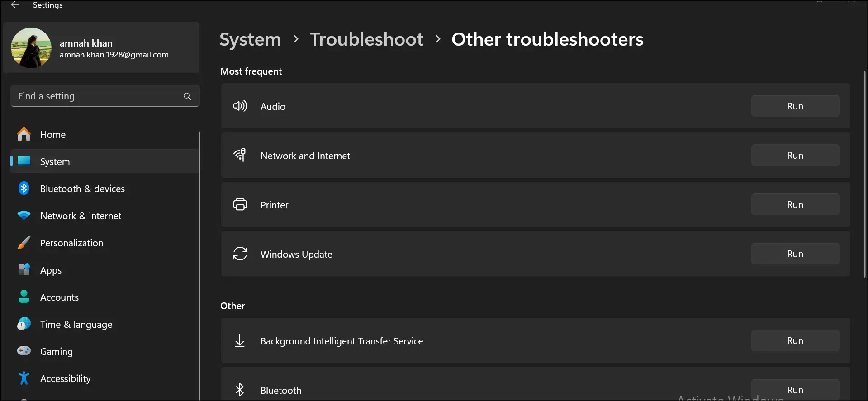Click the amnah khan account name
Image resolution: width=868 pixels, height=401 pixels.
(86, 43)
